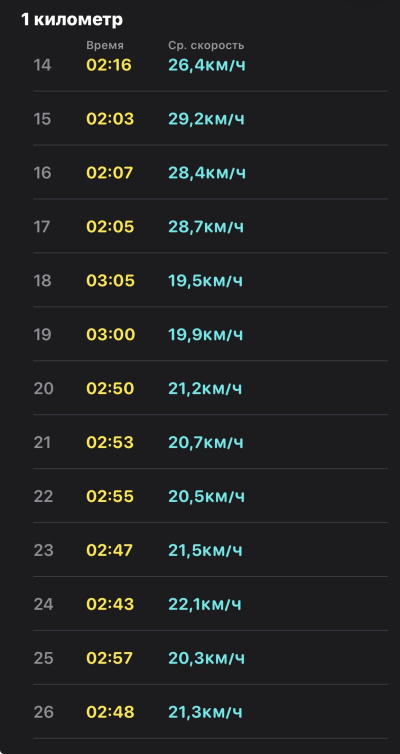Select the 21,3км/ч speed for kilometer 26
This screenshot has height=754, width=400.
205,712
